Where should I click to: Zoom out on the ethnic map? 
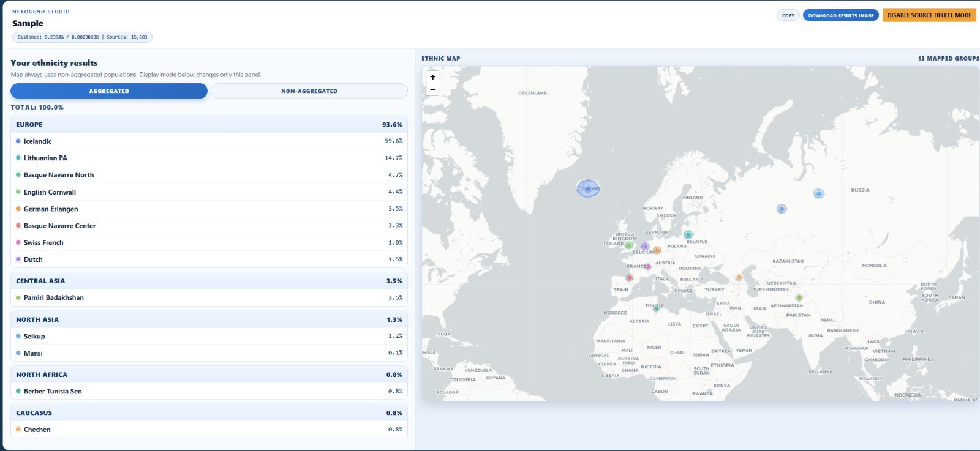432,90
